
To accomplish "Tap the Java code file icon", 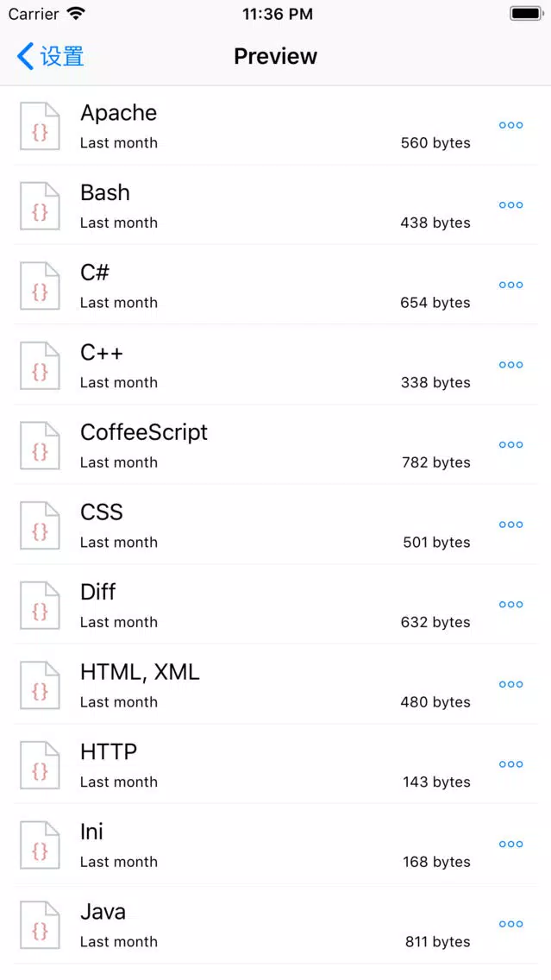I will click(40, 925).
